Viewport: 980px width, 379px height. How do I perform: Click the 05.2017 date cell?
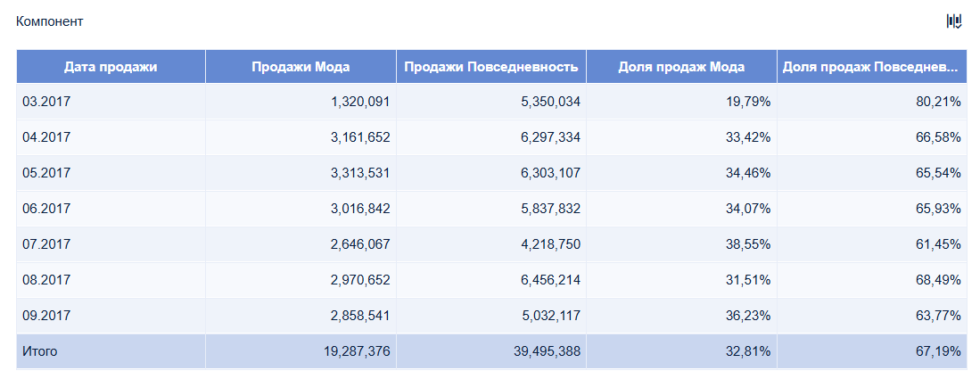tap(111, 173)
